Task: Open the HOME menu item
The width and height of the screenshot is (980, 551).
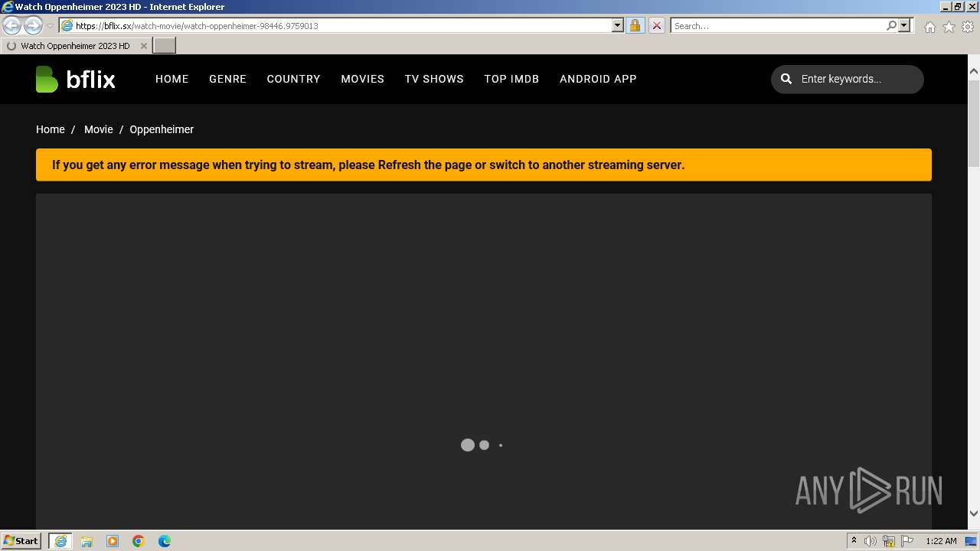Action: point(171,79)
